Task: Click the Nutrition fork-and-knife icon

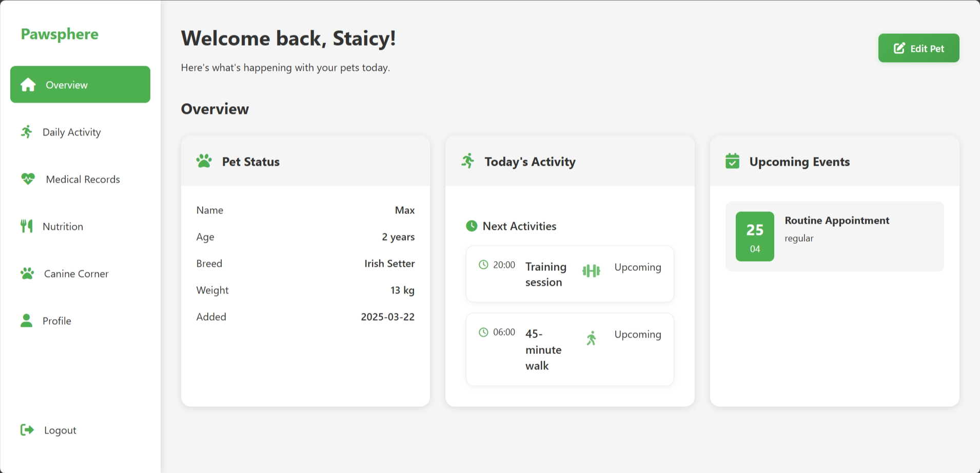Action: [x=26, y=226]
